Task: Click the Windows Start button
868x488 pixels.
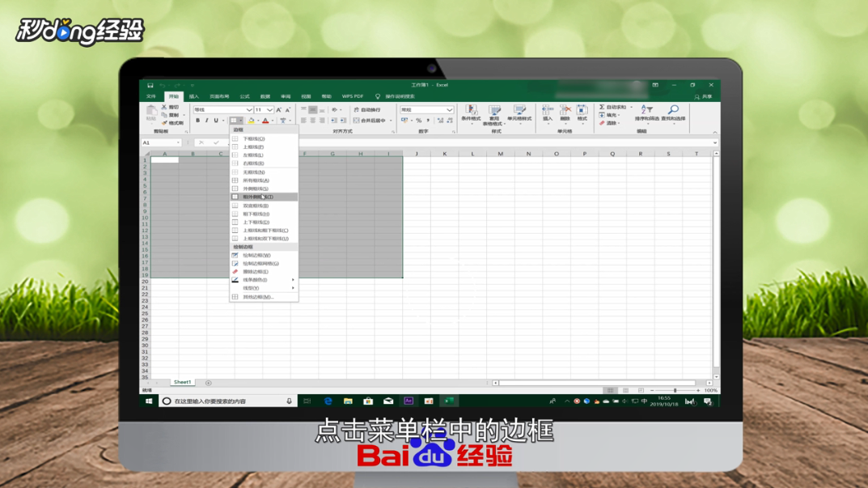Action: click(x=148, y=401)
